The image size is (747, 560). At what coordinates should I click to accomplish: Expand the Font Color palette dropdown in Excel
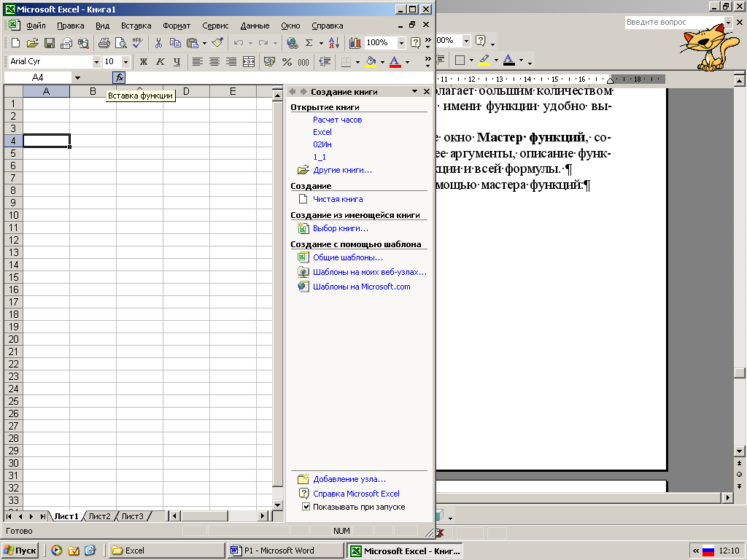pyautogui.click(x=407, y=61)
